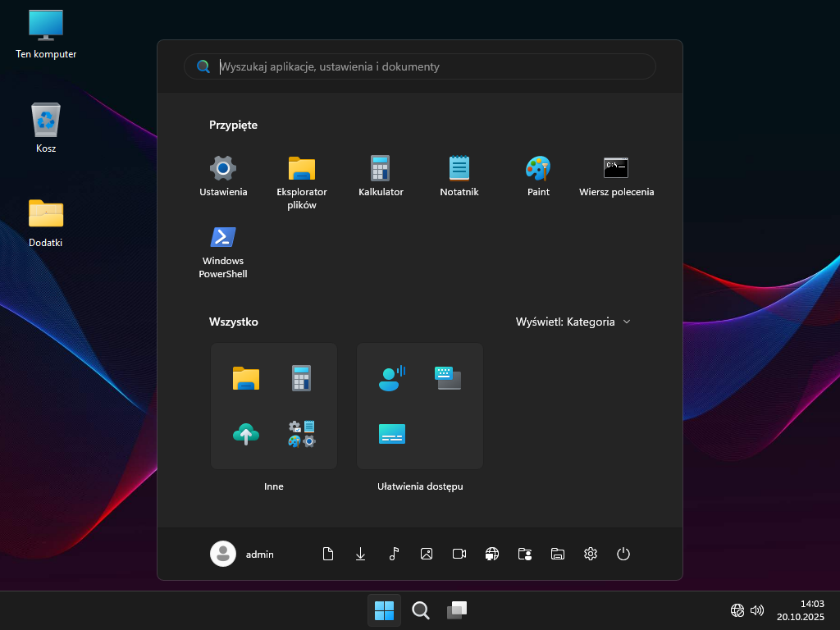The image size is (840, 630).
Task: Launch pinned Kalkulator app
Action: pos(381,176)
